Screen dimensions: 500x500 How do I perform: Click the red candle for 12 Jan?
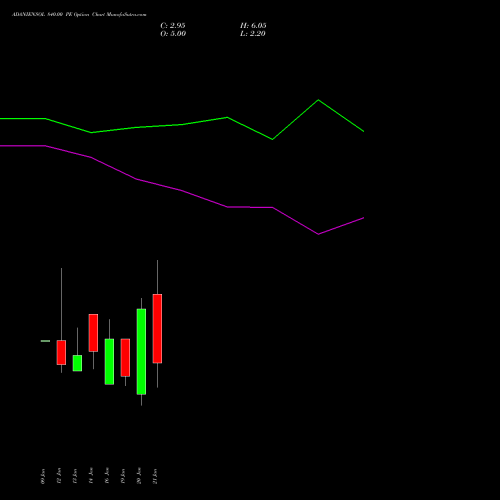point(61,352)
